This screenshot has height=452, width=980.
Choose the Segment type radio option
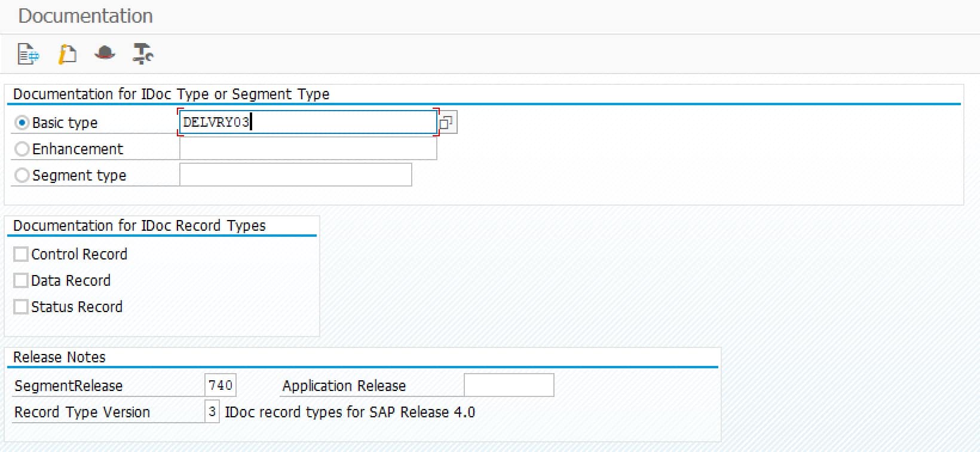(22, 175)
